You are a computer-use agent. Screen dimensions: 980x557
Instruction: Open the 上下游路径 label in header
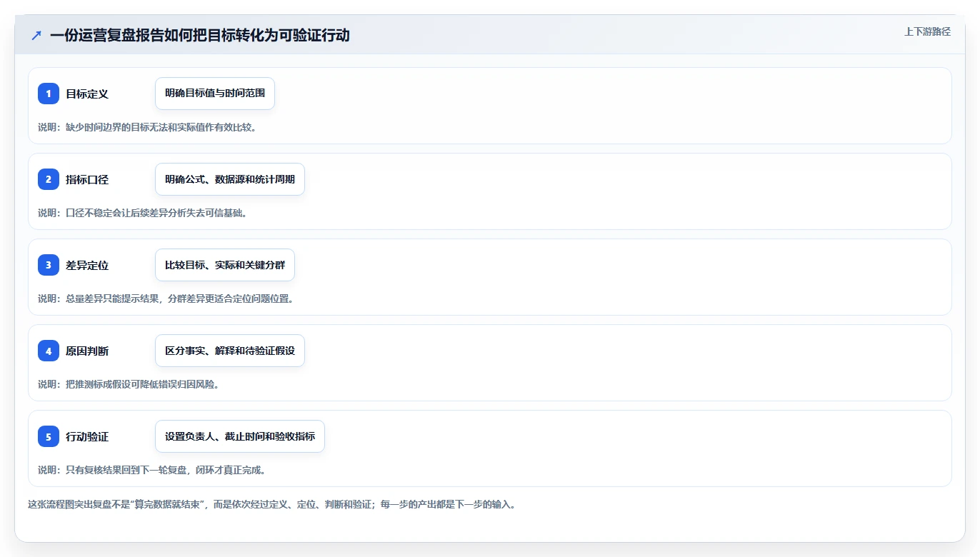927,31
